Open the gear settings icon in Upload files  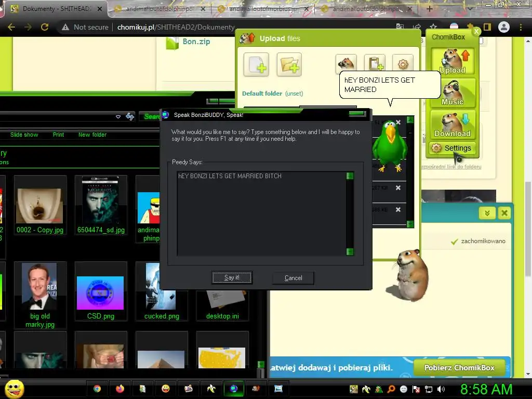coord(403,63)
